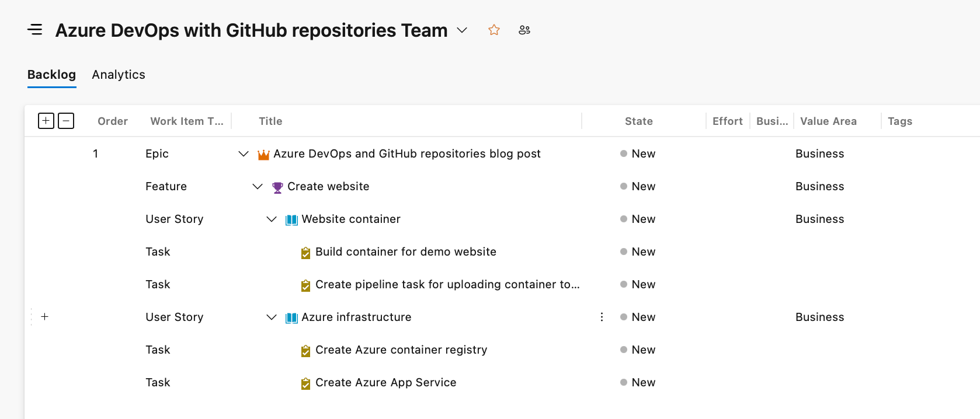This screenshot has height=419, width=980.
Task: Click 'Business' value area in Azure infrastructure row
Action: pyautogui.click(x=820, y=317)
